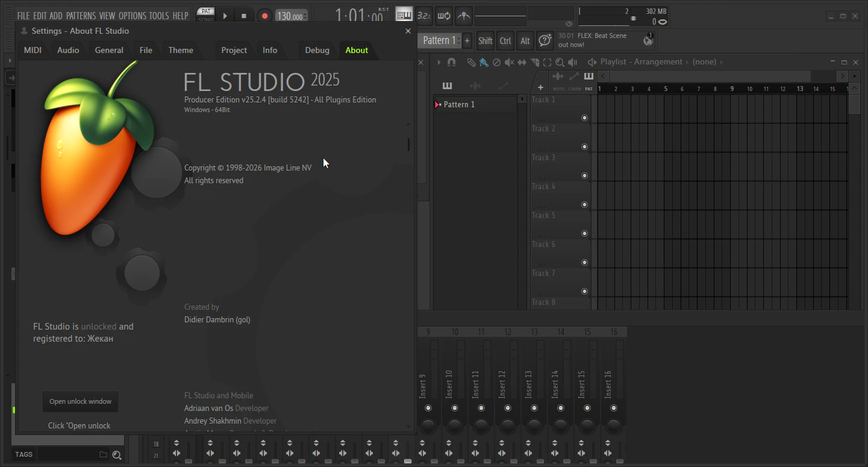868x467 pixels.
Task: Select the Paint brush tool in Playlist
Action: pos(483,62)
